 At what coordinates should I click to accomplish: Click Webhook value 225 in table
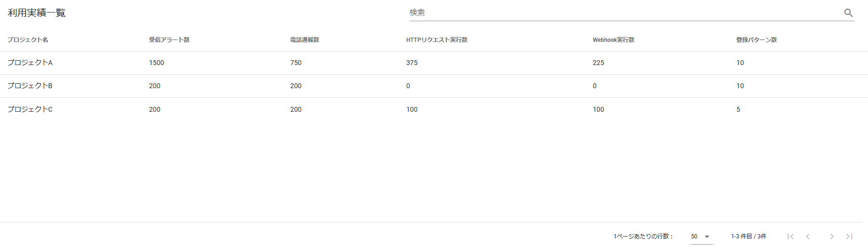(x=598, y=63)
